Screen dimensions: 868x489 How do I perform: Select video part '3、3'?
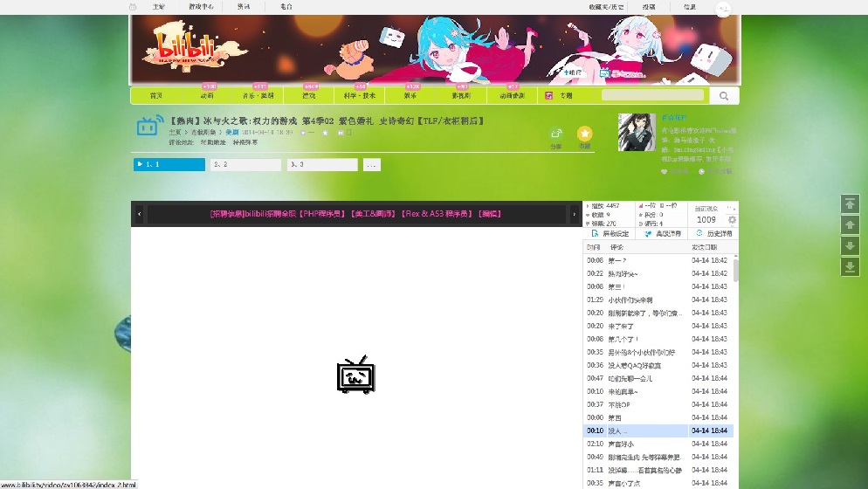click(x=322, y=164)
